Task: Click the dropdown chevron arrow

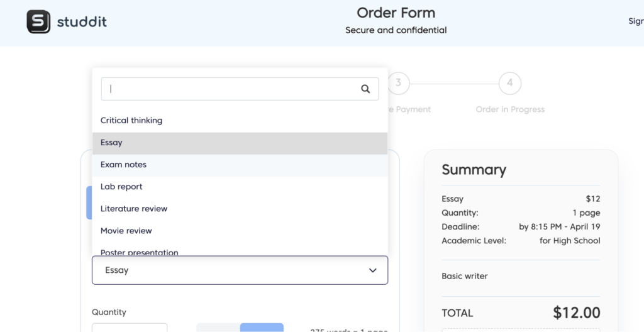Action: (372, 270)
